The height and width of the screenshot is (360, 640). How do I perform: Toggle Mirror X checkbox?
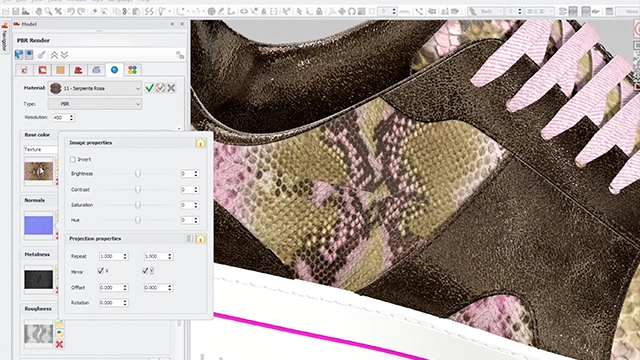(101, 271)
